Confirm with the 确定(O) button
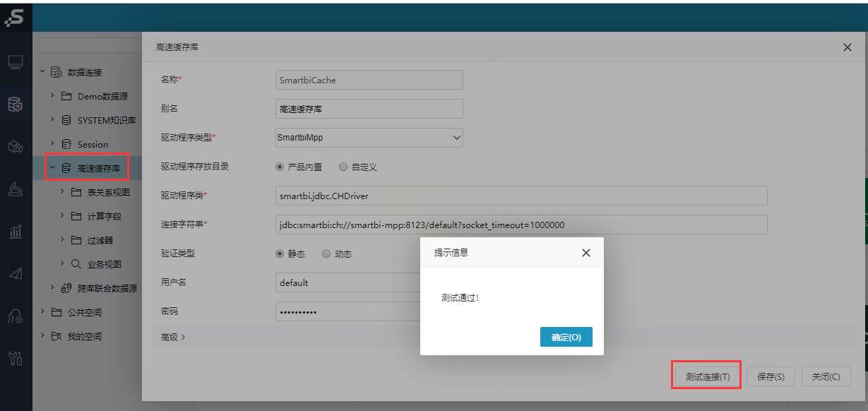This screenshot has height=411, width=868. click(x=566, y=337)
